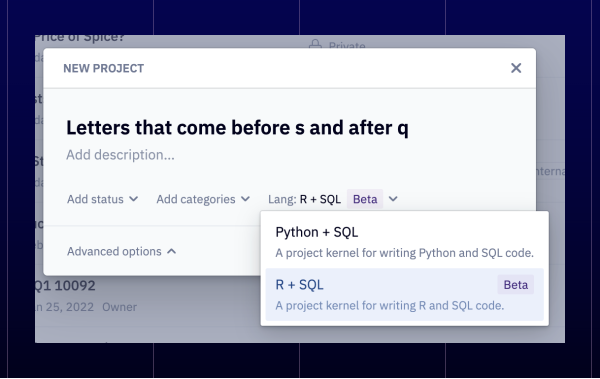The height and width of the screenshot is (379, 600).
Task: Close the New Project dialog
Action: coord(516,68)
